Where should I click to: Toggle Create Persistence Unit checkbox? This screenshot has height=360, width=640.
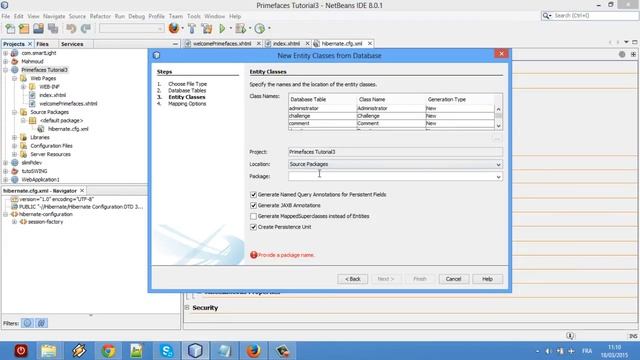(253, 227)
